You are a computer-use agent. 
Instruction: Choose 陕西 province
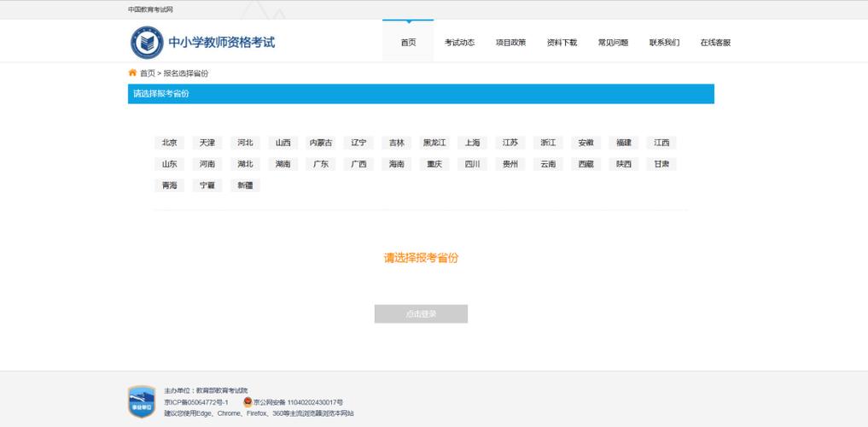[624, 164]
